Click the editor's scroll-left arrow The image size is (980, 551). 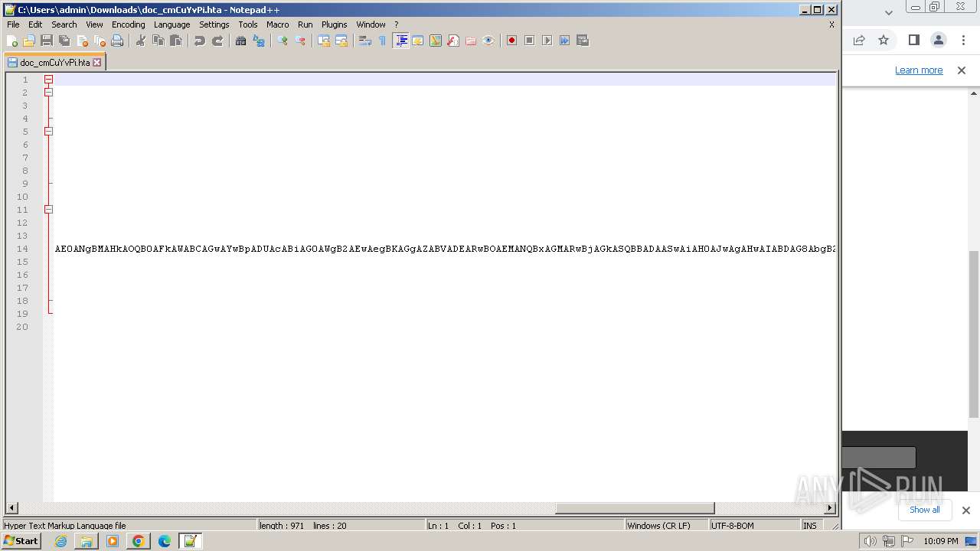coord(11,508)
